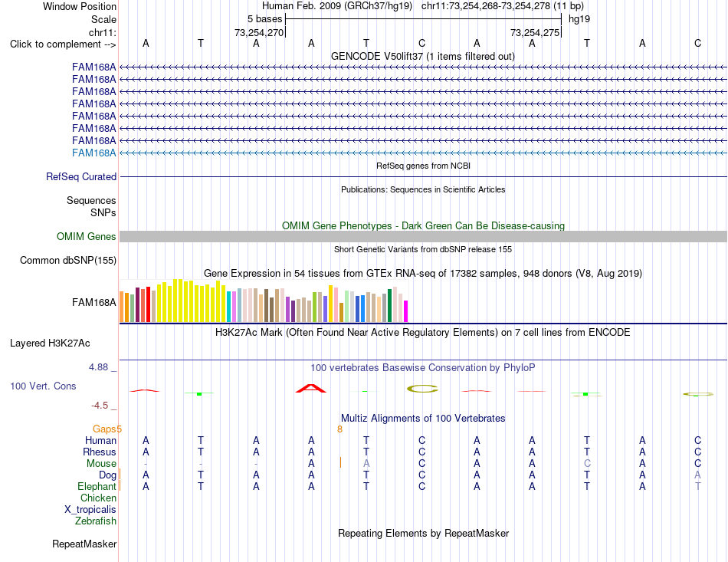Click the light blue FAM168A transcript label
The image size is (728, 562).
click(x=93, y=153)
